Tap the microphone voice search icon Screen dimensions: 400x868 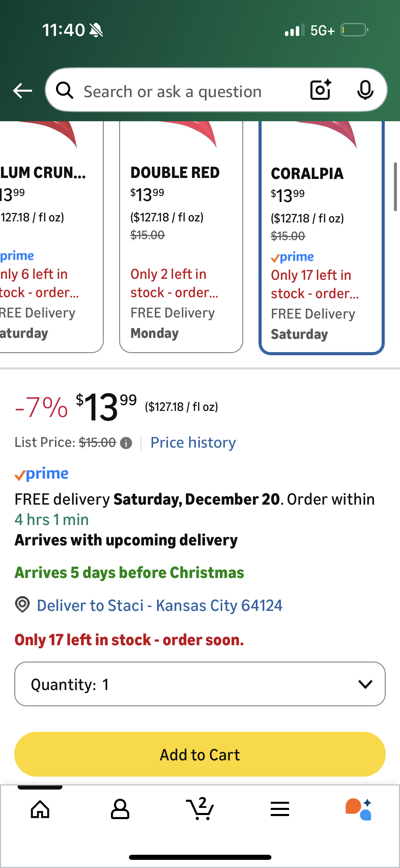pyautogui.click(x=365, y=90)
